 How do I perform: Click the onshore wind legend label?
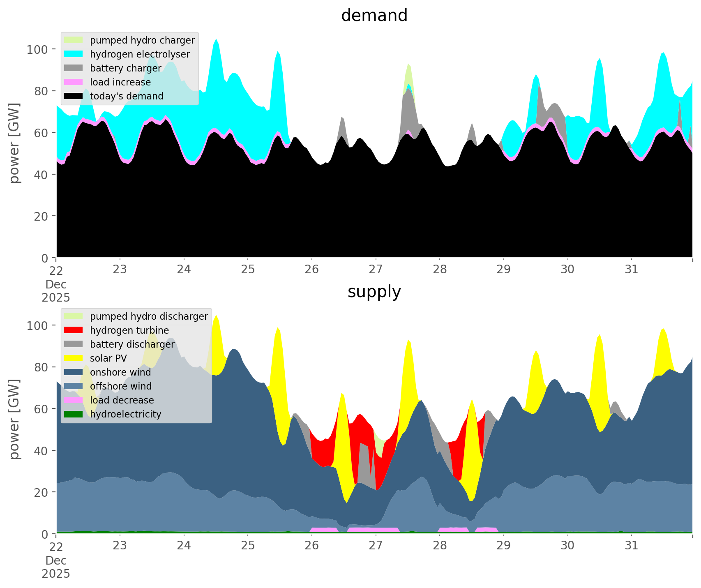pyautogui.click(x=120, y=372)
